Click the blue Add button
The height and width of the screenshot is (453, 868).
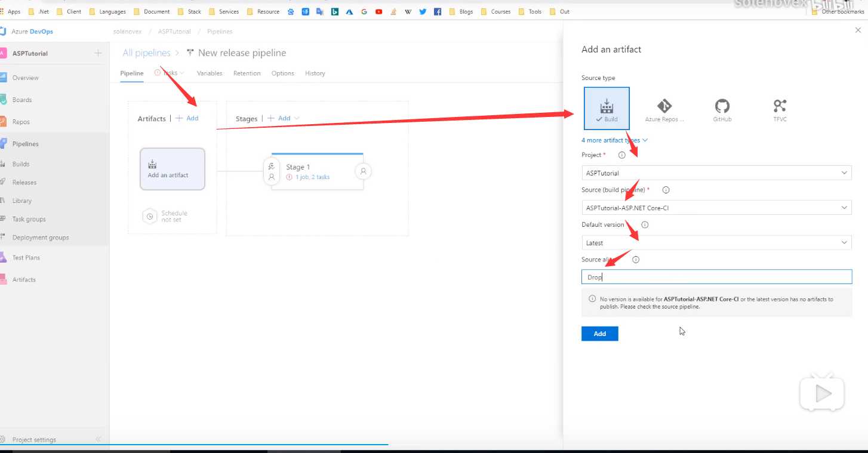click(600, 334)
